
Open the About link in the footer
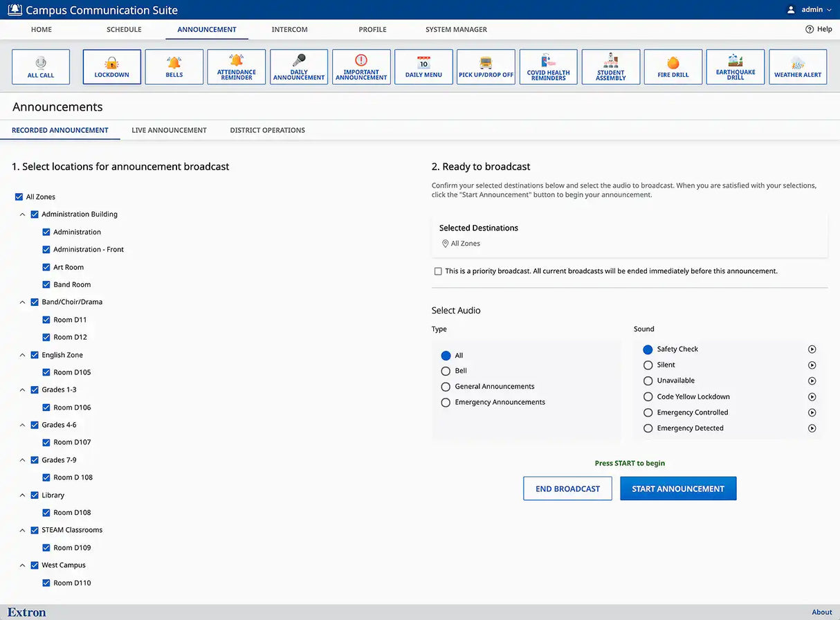822,612
